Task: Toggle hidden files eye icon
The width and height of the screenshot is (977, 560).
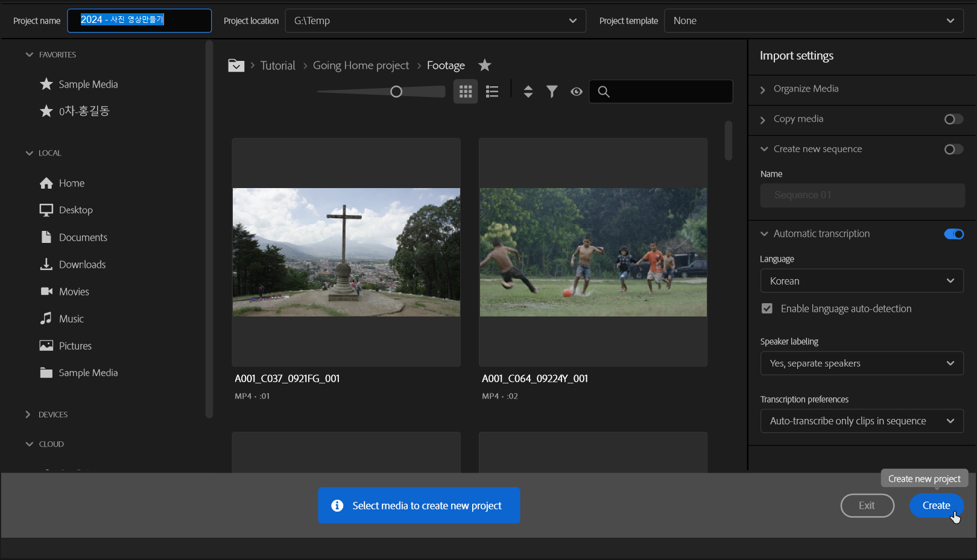Action: (x=577, y=92)
